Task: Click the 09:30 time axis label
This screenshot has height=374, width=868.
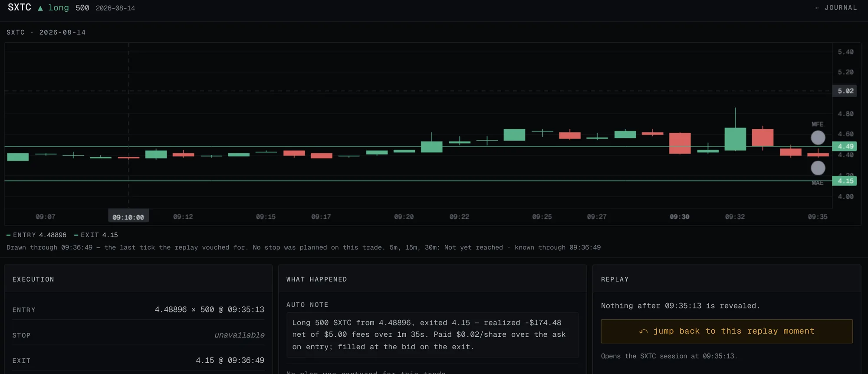Action: tap(680, 217)
